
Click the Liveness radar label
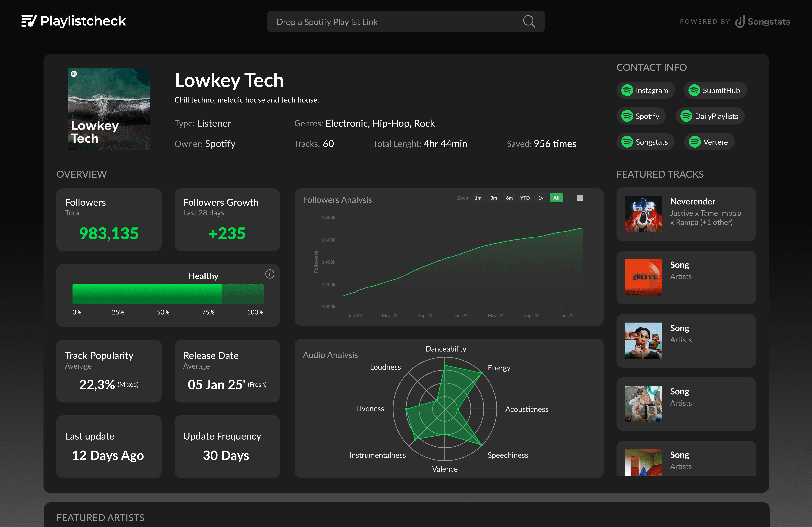[x=370, y=408]
